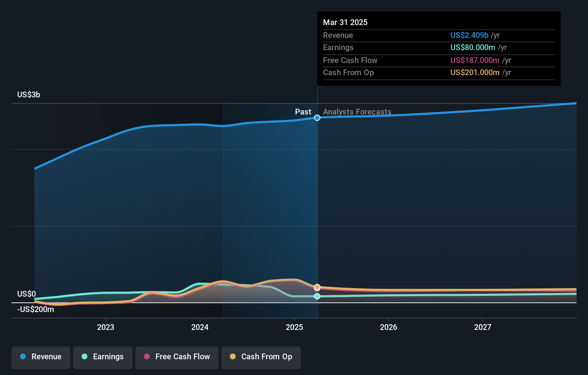This screenshot has width=588, height=375.
Task: Click the 2025 x-axis label
Action: [294, 327]
